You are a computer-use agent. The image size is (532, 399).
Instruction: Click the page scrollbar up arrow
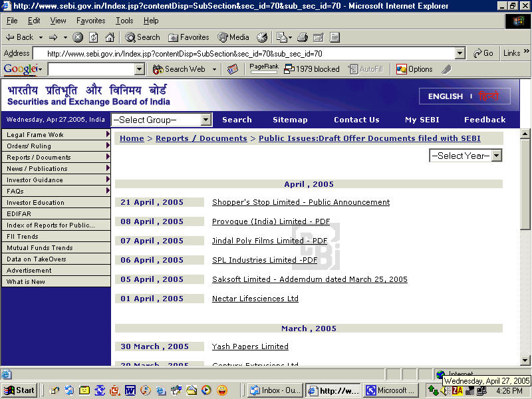(x=525, y=134)
